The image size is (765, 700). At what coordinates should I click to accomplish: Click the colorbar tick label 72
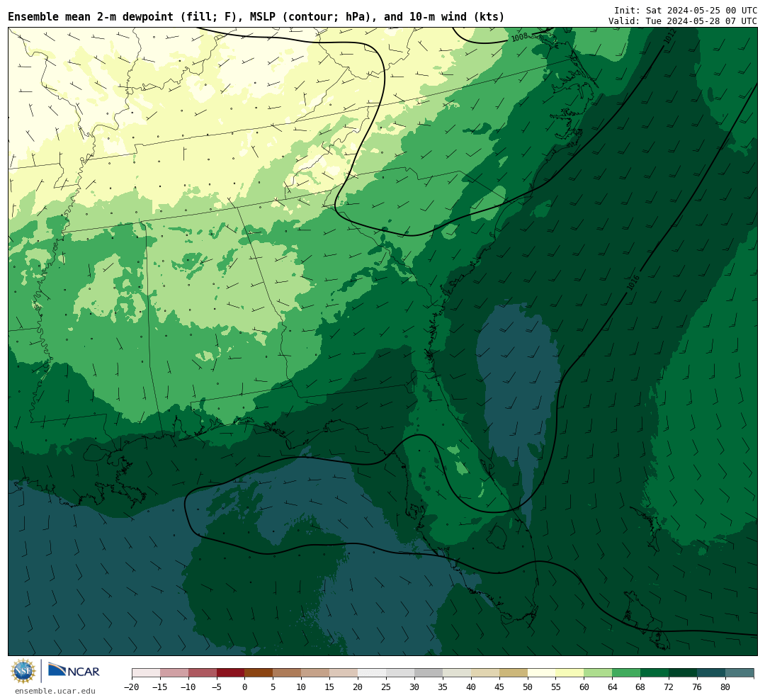pos(669,687)
